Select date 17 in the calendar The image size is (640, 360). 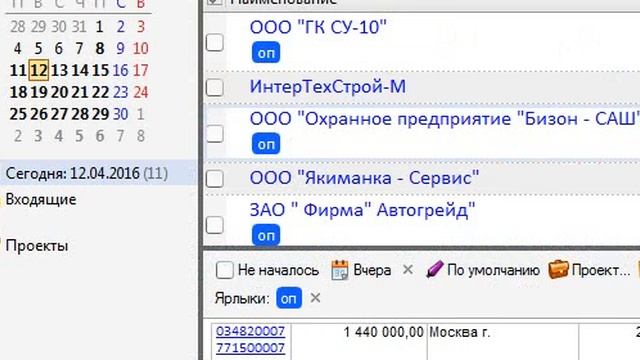[x=141, y=70]
